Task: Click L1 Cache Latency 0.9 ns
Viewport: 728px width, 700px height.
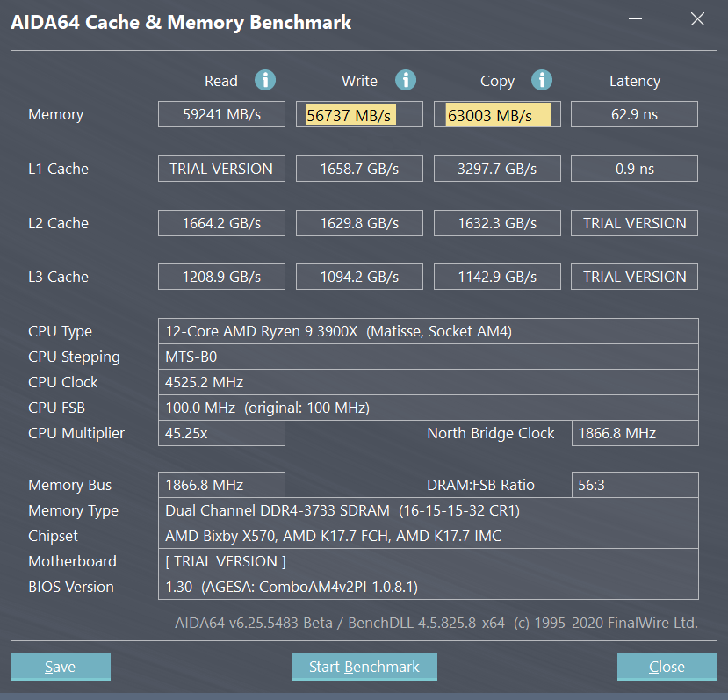Action: (634, 169)
